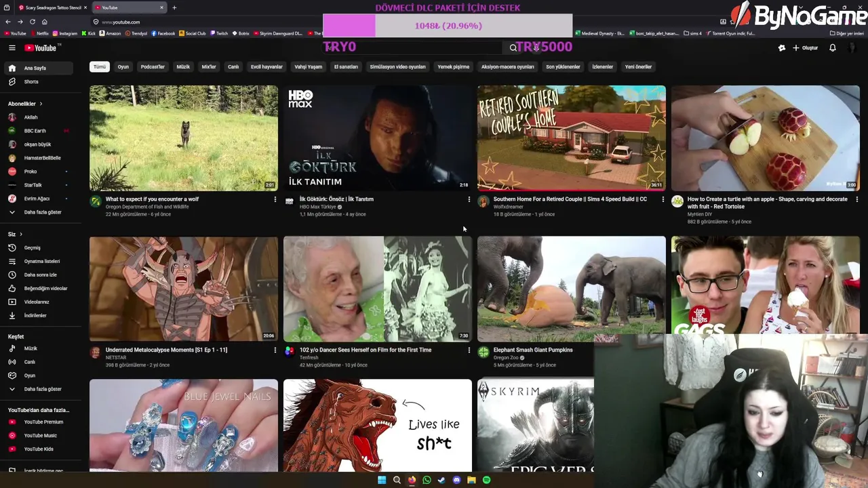This screenshot has width=868, height=488.
Task: Open YouTube notifications bell
Action: click(x=832, y=47)
